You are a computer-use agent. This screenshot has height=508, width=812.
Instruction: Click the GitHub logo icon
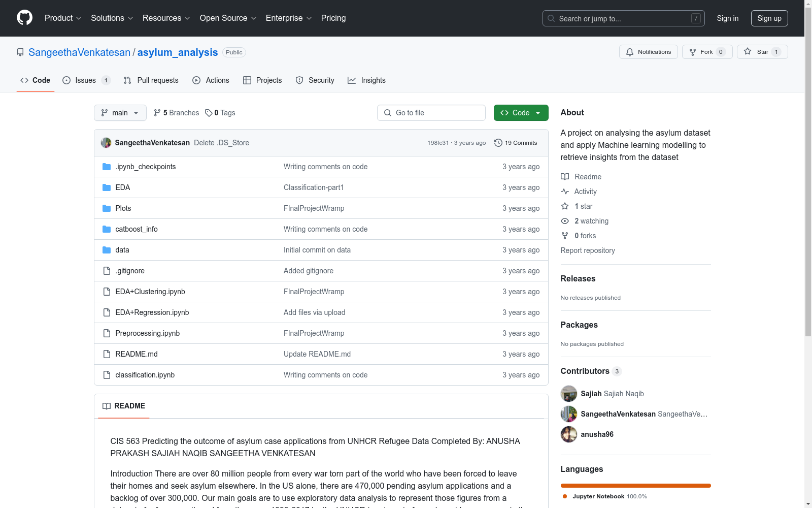tap(24, 18)
